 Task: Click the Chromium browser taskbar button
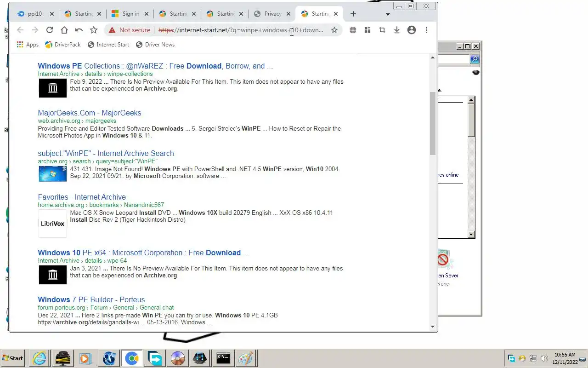click(x=132, y=358)
